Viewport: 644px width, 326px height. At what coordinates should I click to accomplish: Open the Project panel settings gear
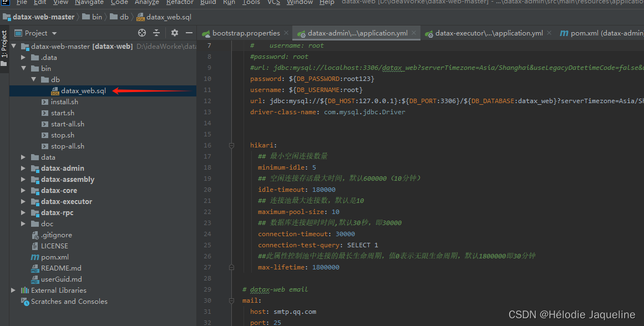pos(175,33)
